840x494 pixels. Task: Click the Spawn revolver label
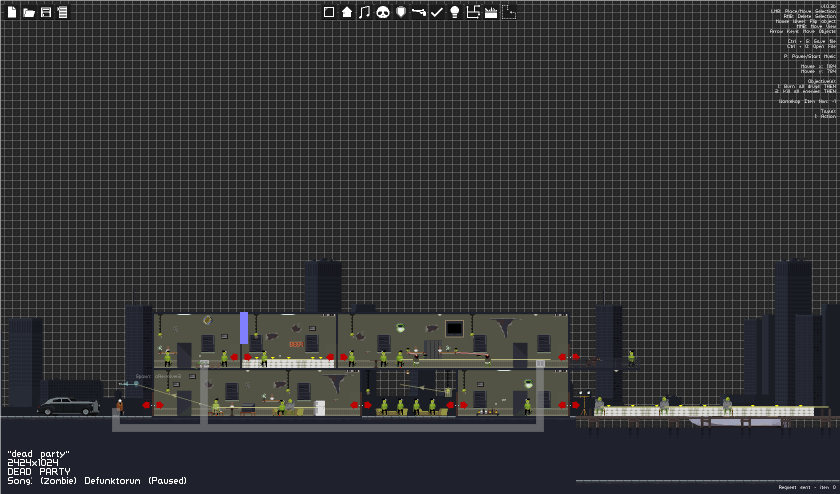[158, 376]
